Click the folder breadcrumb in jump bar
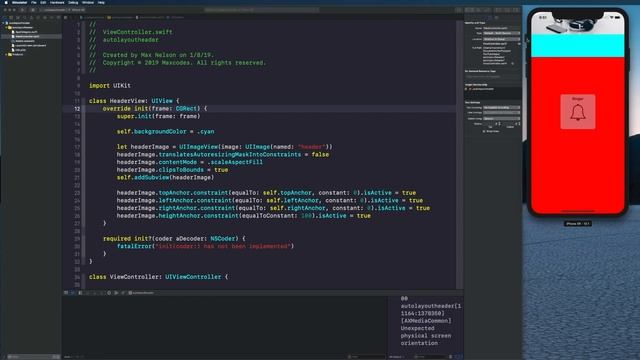This screenshot has width=640, height=360. click(x=121, y=18)
